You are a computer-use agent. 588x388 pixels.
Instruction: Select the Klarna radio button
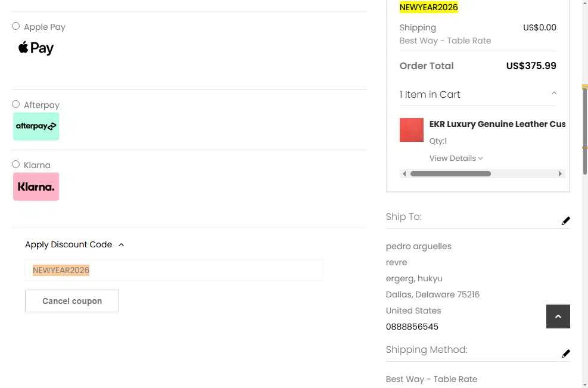(15, 164)
